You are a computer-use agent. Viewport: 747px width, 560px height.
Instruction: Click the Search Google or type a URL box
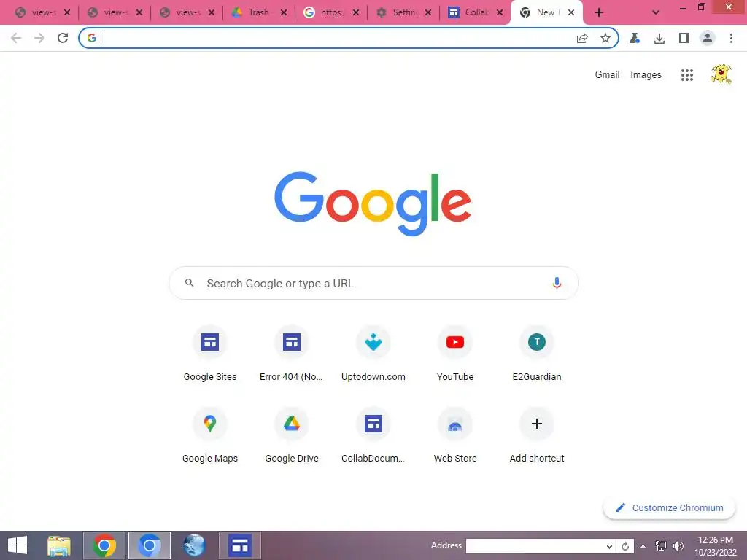(x=374, y=284)
